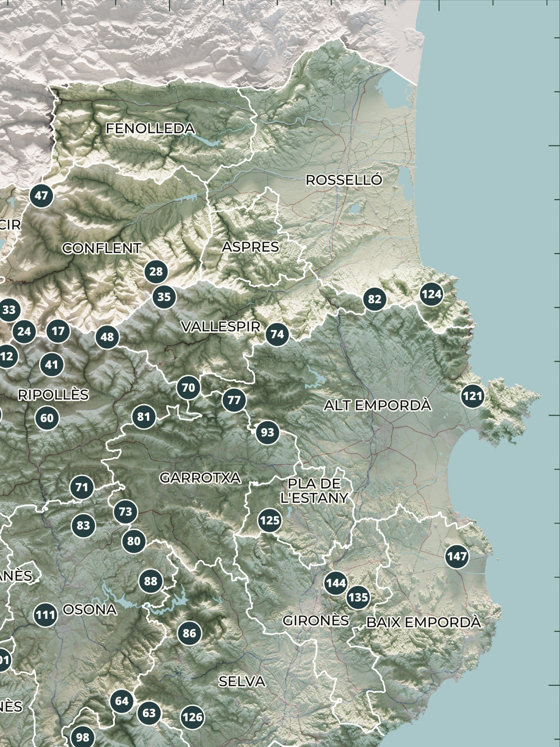Click map marker number 47
The image size is (560, 747).
click(x=42, y=195)
